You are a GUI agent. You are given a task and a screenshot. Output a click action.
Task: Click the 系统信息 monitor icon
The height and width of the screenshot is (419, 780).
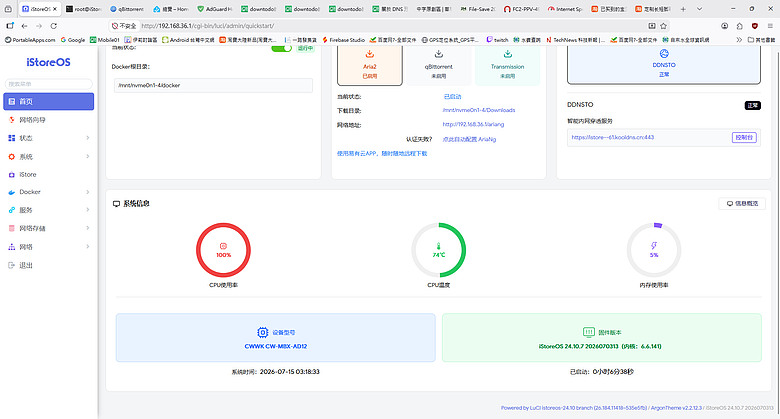point(116,204)
